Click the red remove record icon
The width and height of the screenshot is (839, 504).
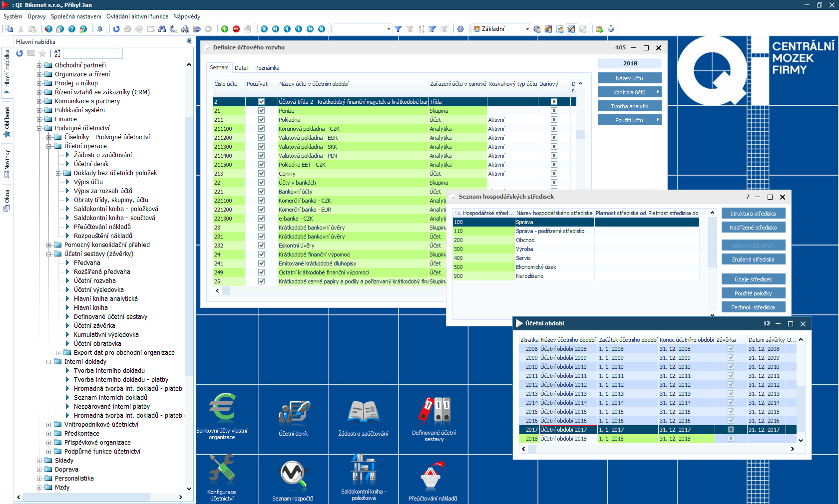pos(236,29)
